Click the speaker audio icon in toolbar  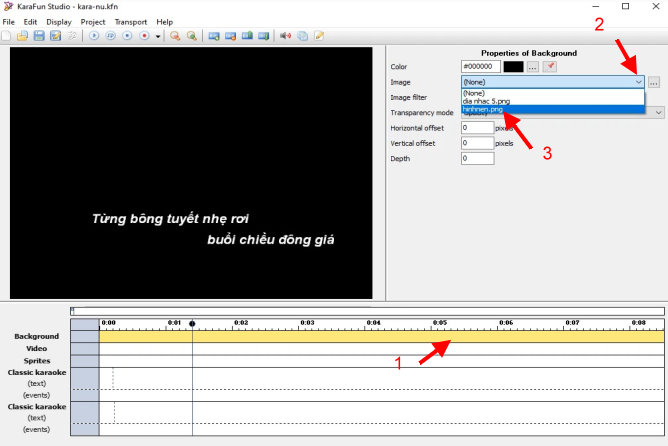(x=285, y=36)
